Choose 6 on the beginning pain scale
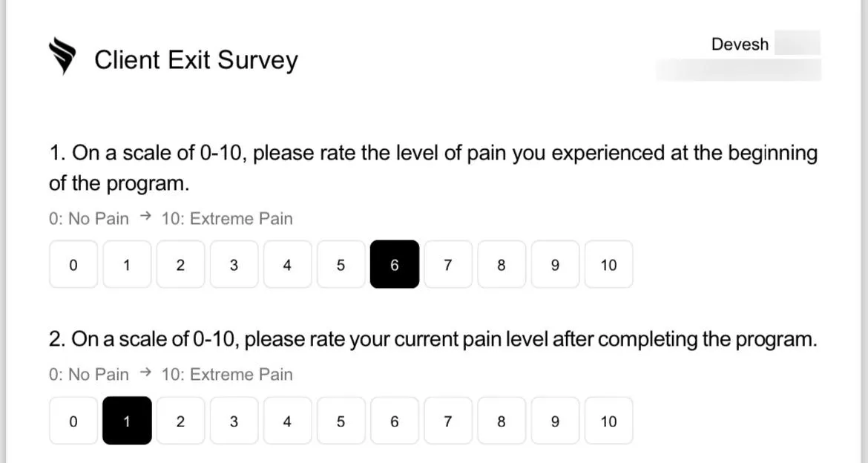 (394, 264)
